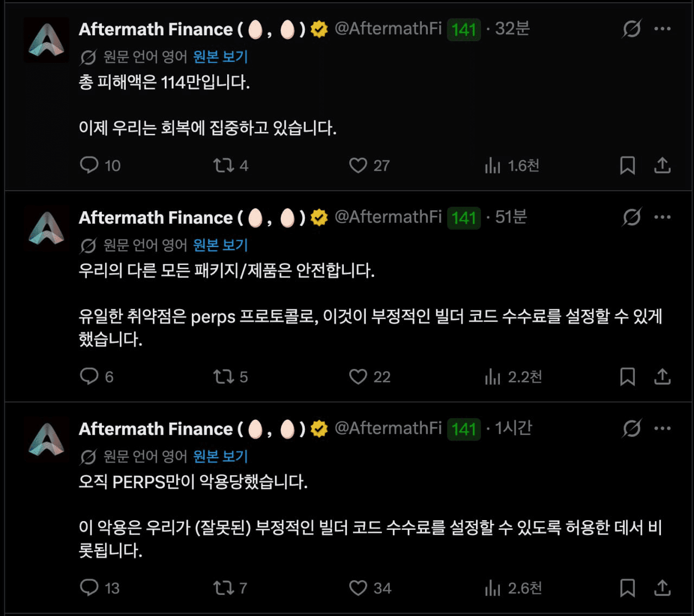Open Grok icon on the 51분 post
694x616 pixels.
[632, 217]
